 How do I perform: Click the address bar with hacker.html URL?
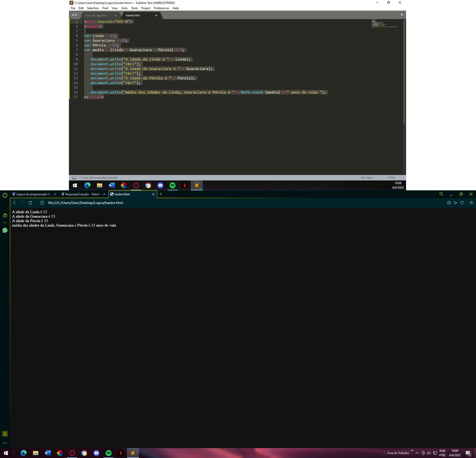[x=86, y=203]
